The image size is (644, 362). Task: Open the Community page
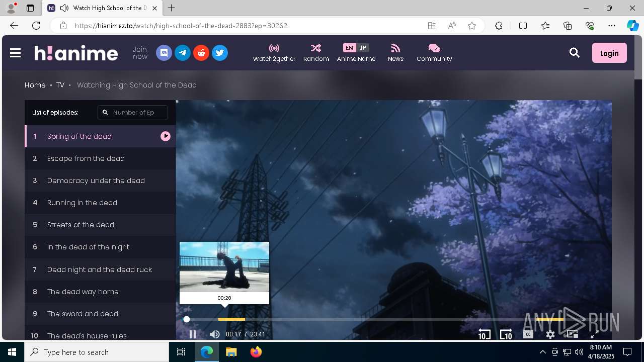coord(434,53)
